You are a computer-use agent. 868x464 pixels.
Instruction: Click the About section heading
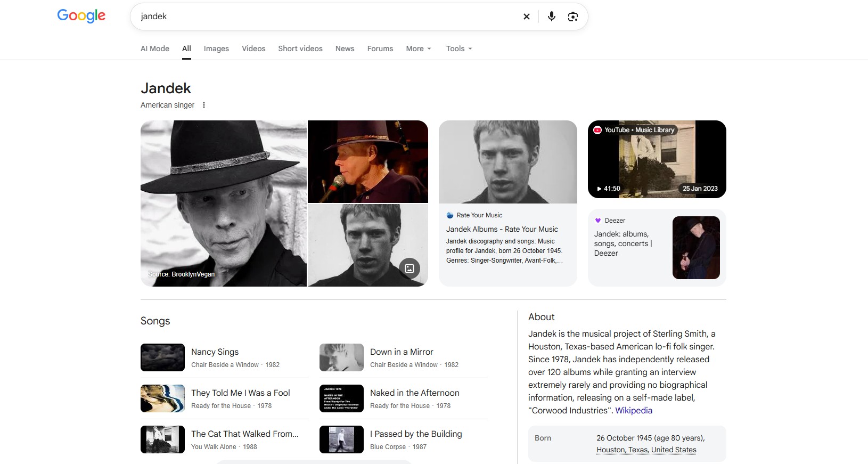coord(541,317)
